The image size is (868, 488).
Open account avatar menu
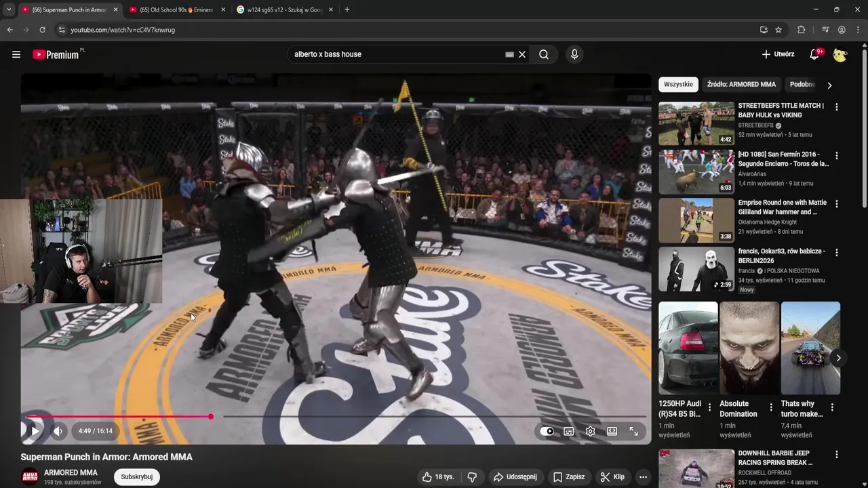tap(840, 55)
